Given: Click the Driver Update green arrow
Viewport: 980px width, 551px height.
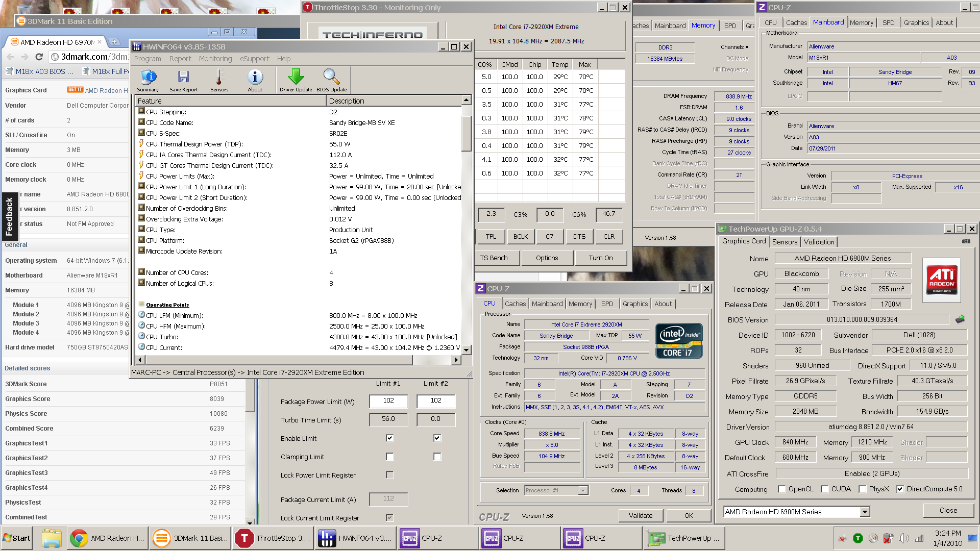Looking at the screenshot, I should coord(296,80).
